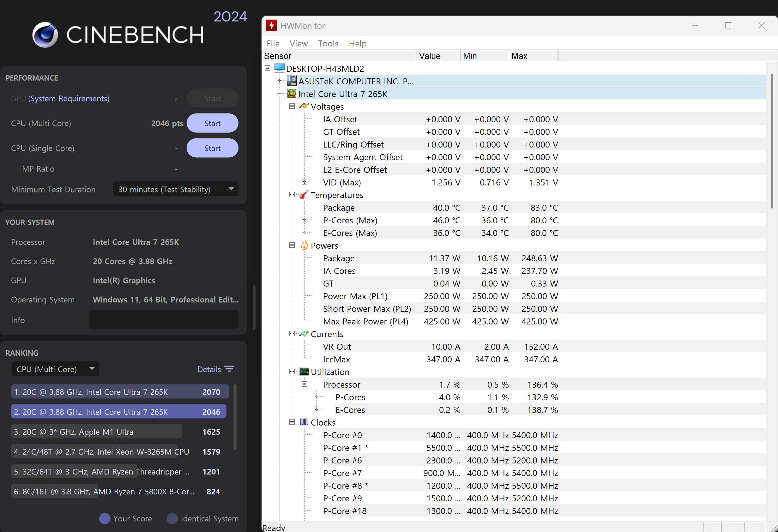
Task: Click the Value column header
Action: 438,56
